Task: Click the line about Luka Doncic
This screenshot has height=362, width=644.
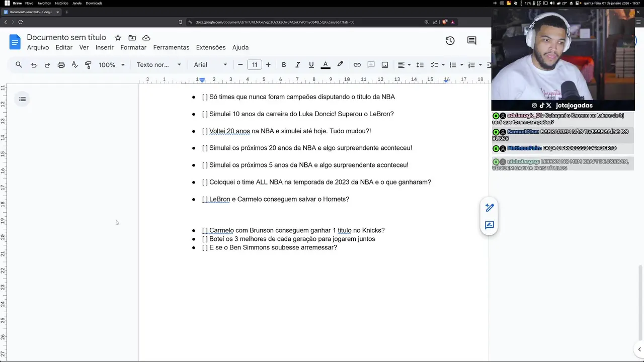Action: pyautogui.click(x=298, y=114)
